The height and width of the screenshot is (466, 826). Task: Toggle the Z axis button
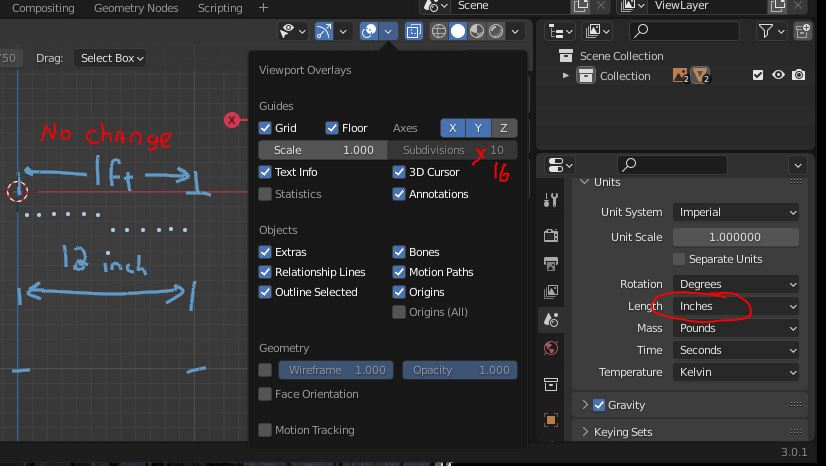(504, 128)
